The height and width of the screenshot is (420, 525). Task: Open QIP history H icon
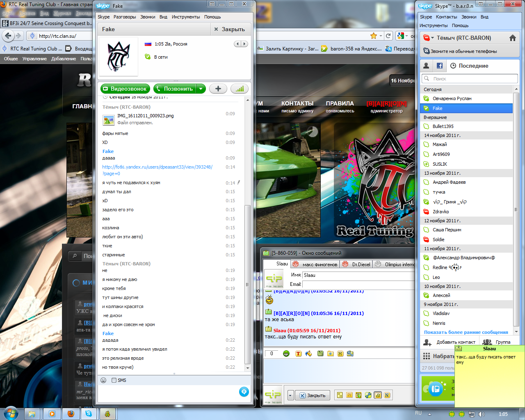click(x=340, y=354)
